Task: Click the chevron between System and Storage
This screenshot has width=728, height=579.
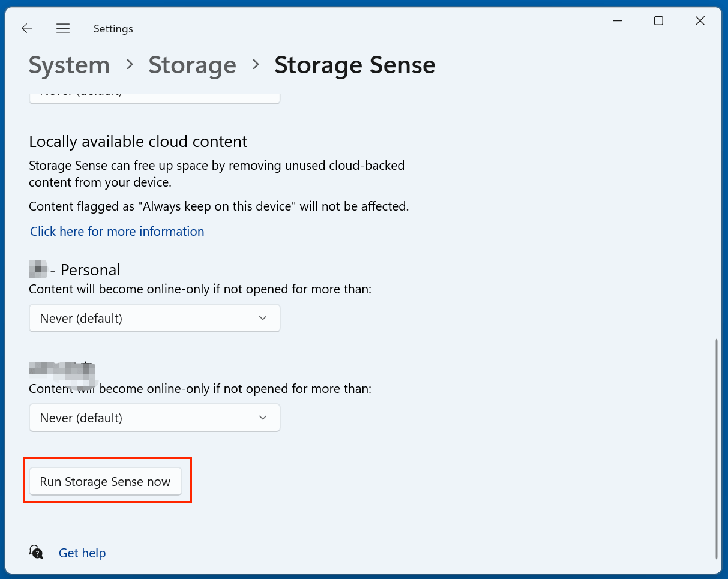Action: [130, 65]
